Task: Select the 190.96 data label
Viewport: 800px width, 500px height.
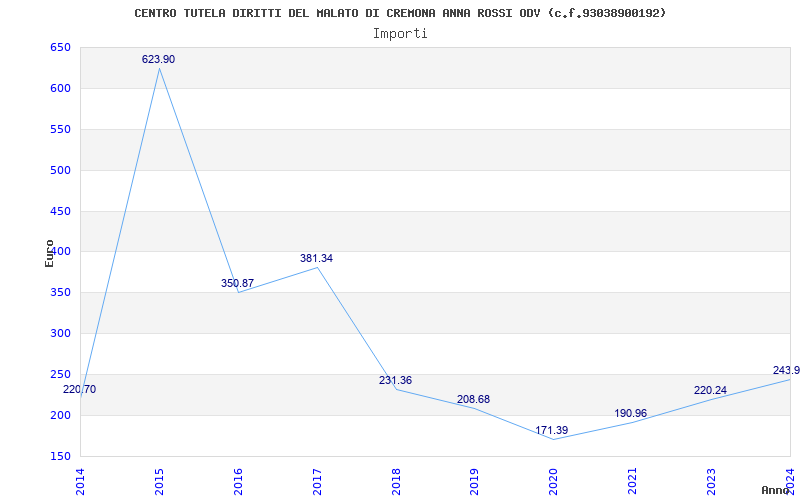Action: click(631, 413)
